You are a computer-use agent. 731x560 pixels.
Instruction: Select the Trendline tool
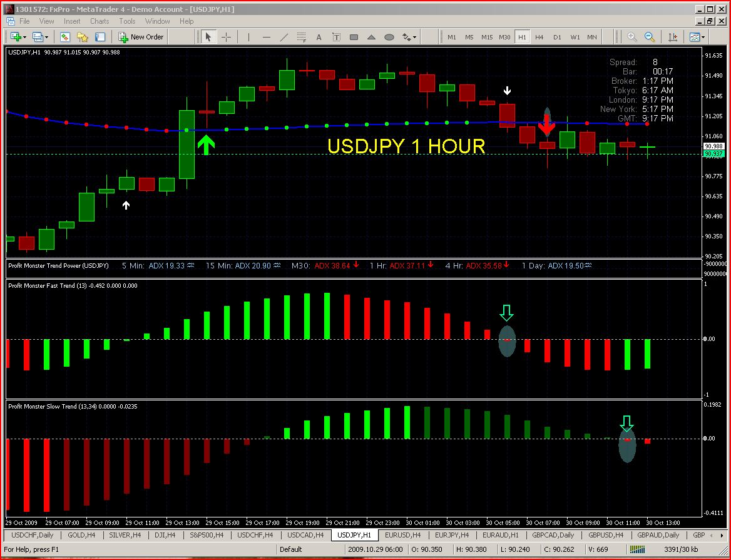284,37
